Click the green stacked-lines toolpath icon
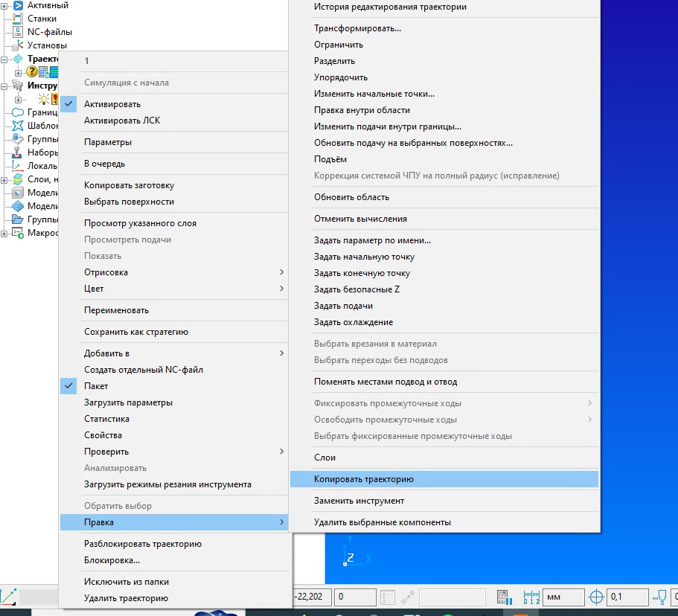The width and height of the screenshot is (678, 616). pyautogui.click(x=54, y=71)
